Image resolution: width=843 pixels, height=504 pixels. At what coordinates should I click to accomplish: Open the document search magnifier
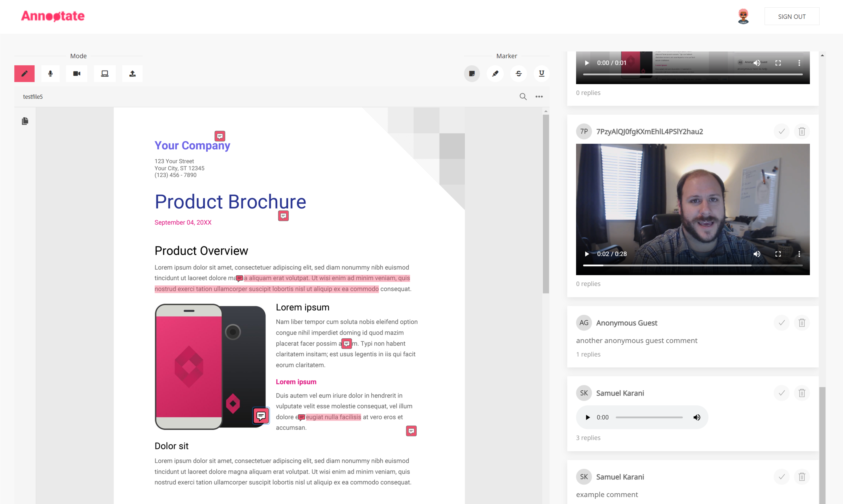[523, 97]
